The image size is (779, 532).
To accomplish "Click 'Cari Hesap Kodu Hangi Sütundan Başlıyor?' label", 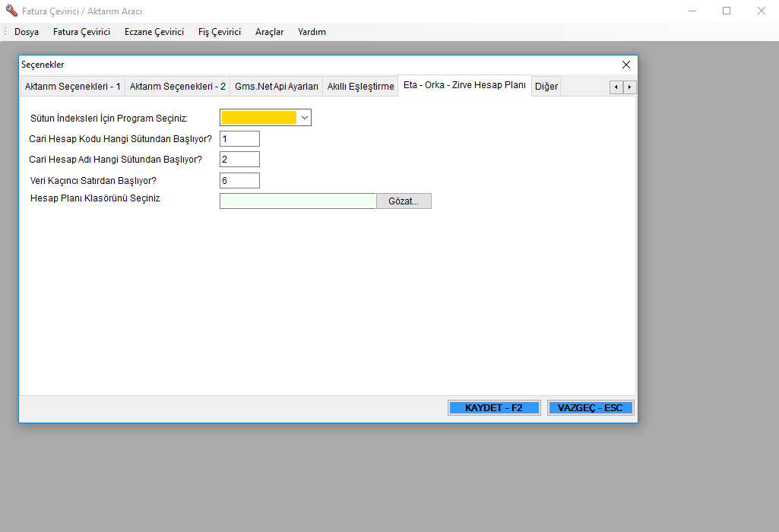I will (x=120, y=139).
